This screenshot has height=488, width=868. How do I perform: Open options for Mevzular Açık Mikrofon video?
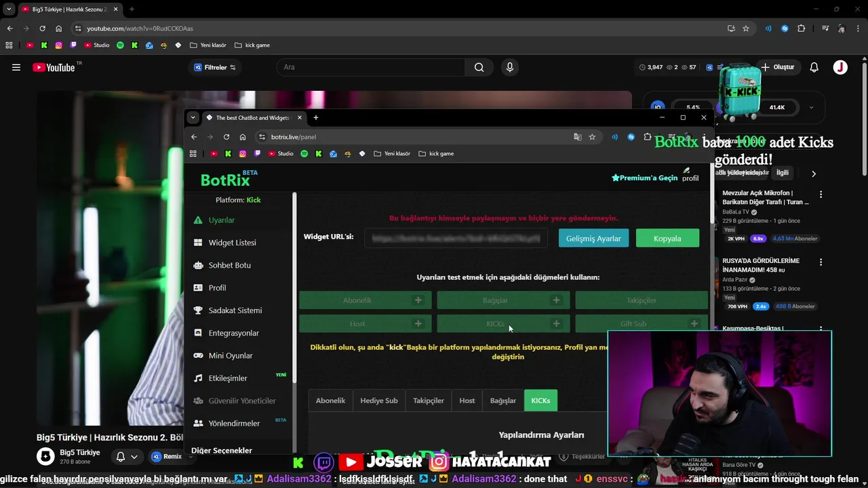click(821, 194)
